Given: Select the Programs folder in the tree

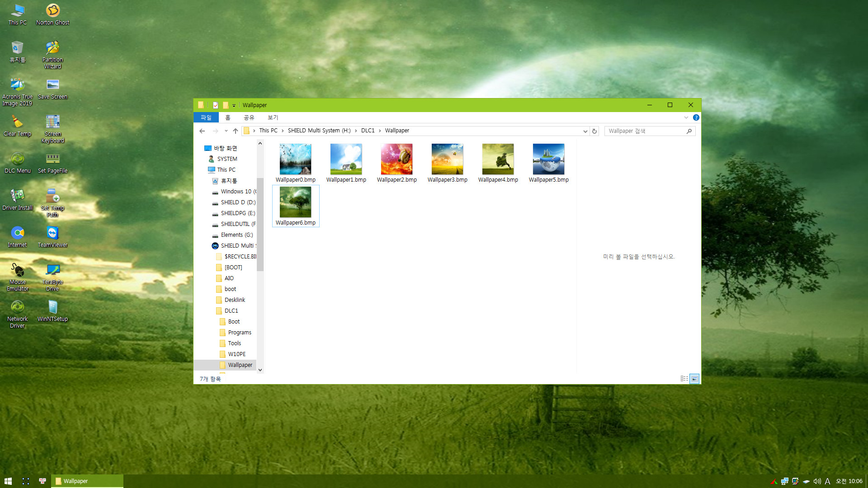Looking at the screenshot, I should click(x=236, y=333).
